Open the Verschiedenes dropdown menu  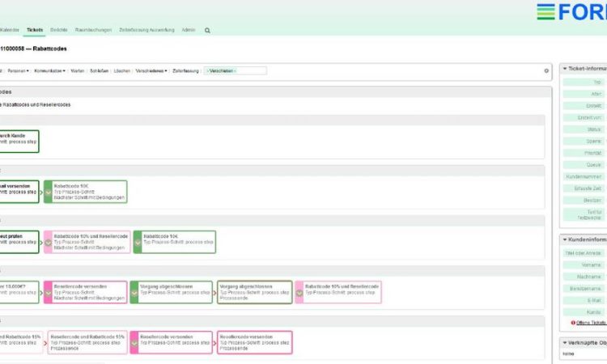tap(151, 71)
